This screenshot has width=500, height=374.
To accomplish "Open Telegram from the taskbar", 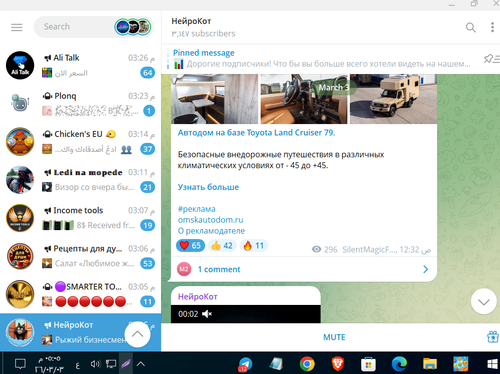I will pyautogui.click(x=245, y=364).
